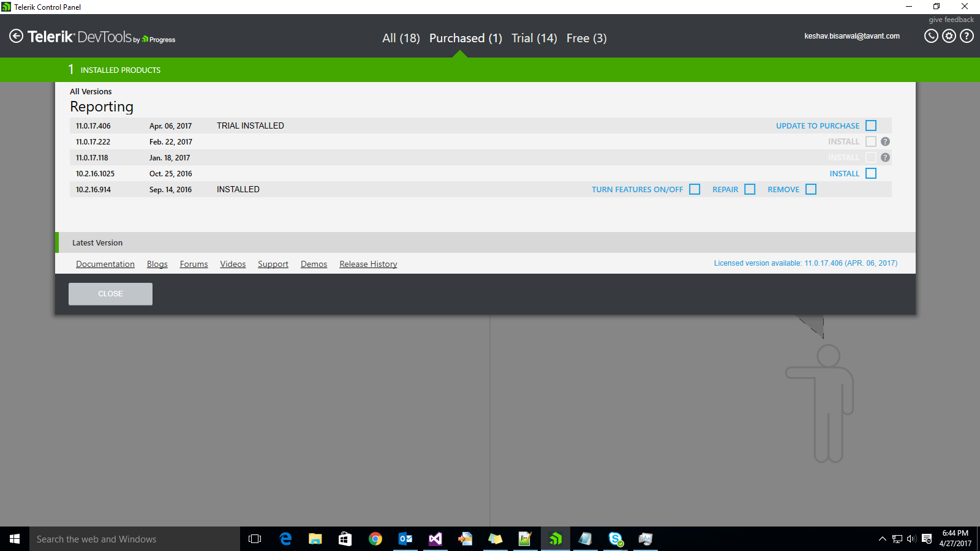
Task: Switch to Visual Studio on the taskbar
Action: point(435,539)
